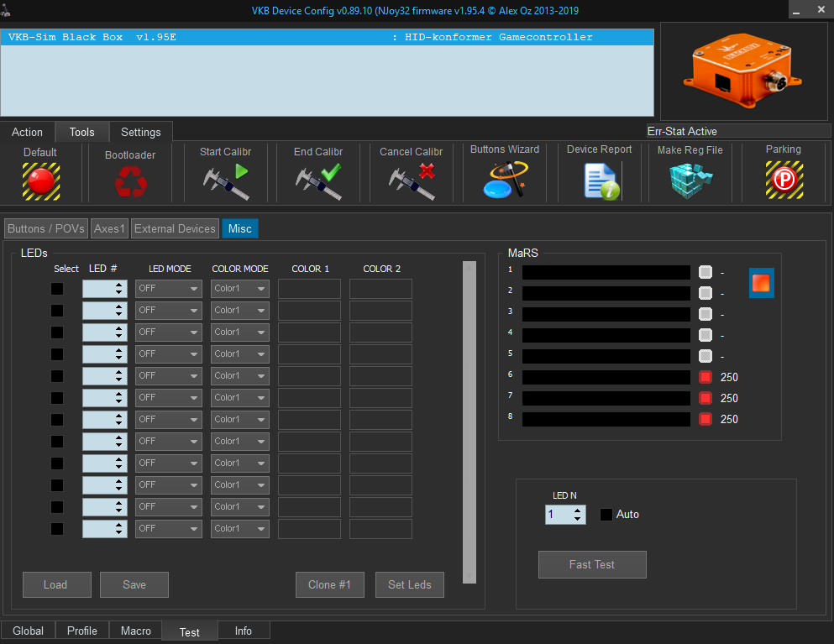Click the orange square MaRS icon
Viewport: 834px width, 644px height.
click(x=761, y=283)
